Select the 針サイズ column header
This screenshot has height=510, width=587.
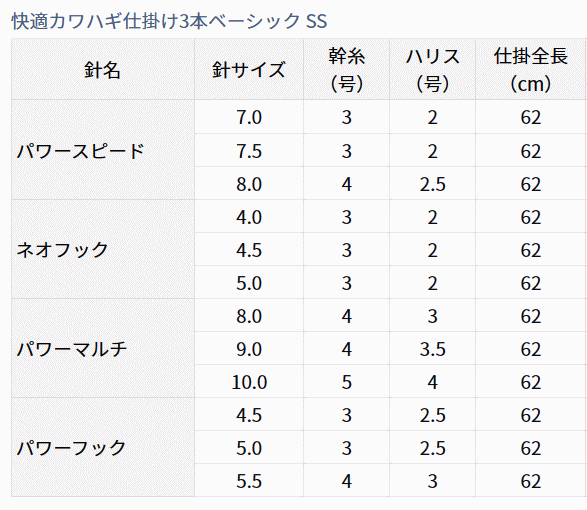coord(249,70)
